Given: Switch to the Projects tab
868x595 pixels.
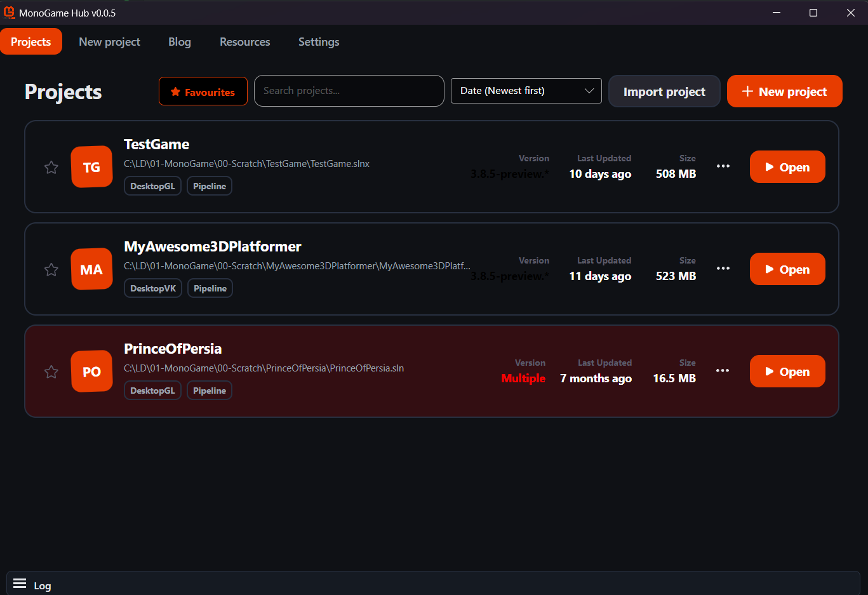Looking at the screenshot, I should [31, 41].
